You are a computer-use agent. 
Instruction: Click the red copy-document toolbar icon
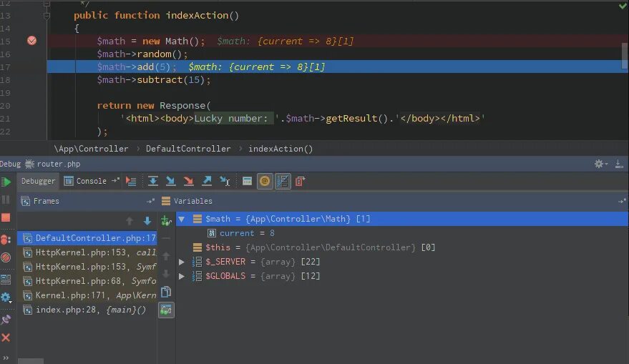[x=300, y=181]
